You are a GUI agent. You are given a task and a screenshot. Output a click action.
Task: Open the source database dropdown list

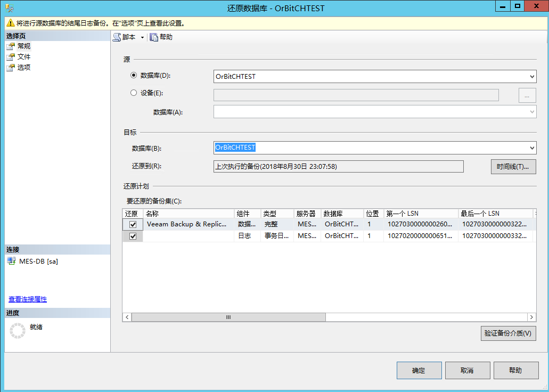[x=532, y=76]
